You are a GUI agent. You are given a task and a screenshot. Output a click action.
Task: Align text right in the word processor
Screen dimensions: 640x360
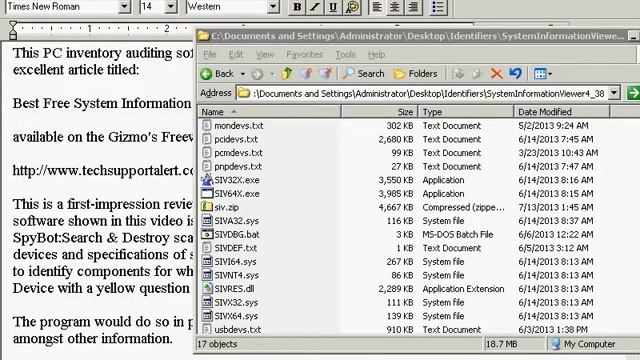point(413,7)
